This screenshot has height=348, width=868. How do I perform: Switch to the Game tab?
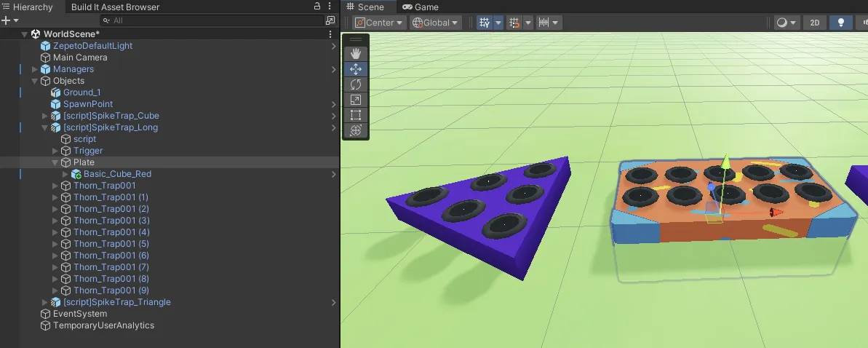(421, 7)
